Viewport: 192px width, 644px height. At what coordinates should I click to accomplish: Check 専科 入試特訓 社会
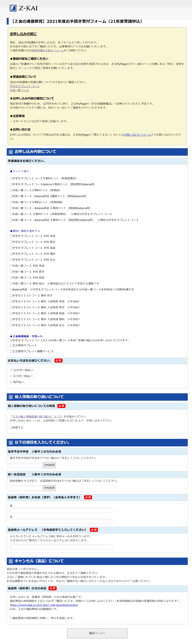pos(11,325)
